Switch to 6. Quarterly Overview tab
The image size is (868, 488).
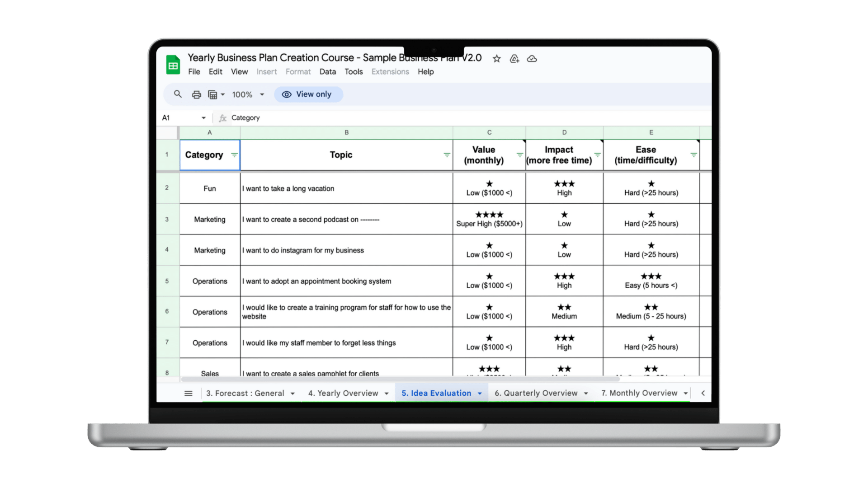coord(536,393)
